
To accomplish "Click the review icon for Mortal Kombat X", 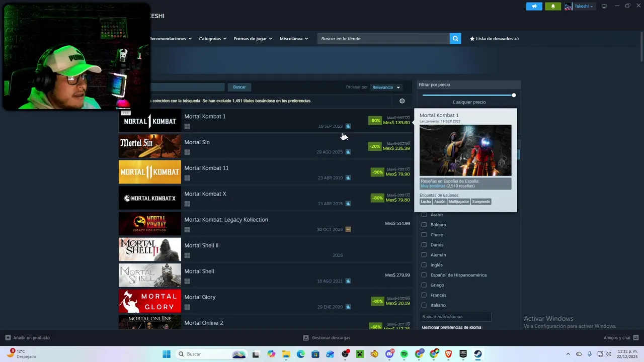I will point(348,204).
